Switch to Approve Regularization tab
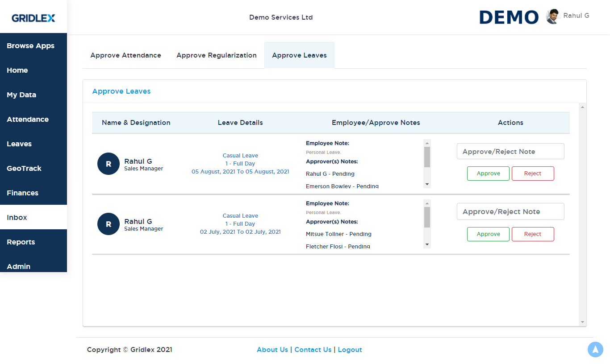 tap(217, 55)
